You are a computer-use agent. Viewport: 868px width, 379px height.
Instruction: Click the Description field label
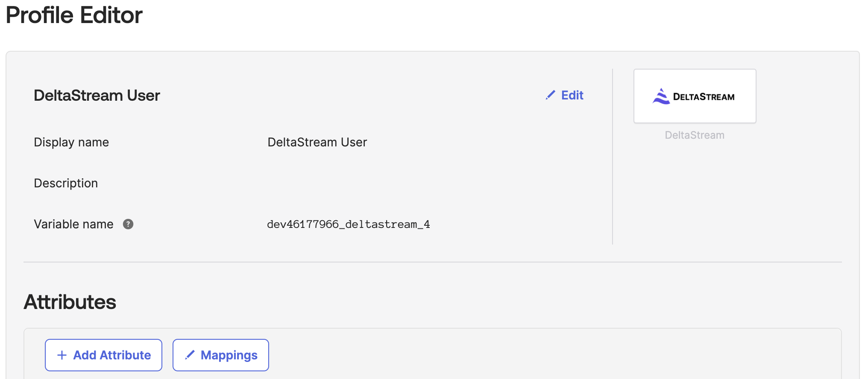[66, 183]
